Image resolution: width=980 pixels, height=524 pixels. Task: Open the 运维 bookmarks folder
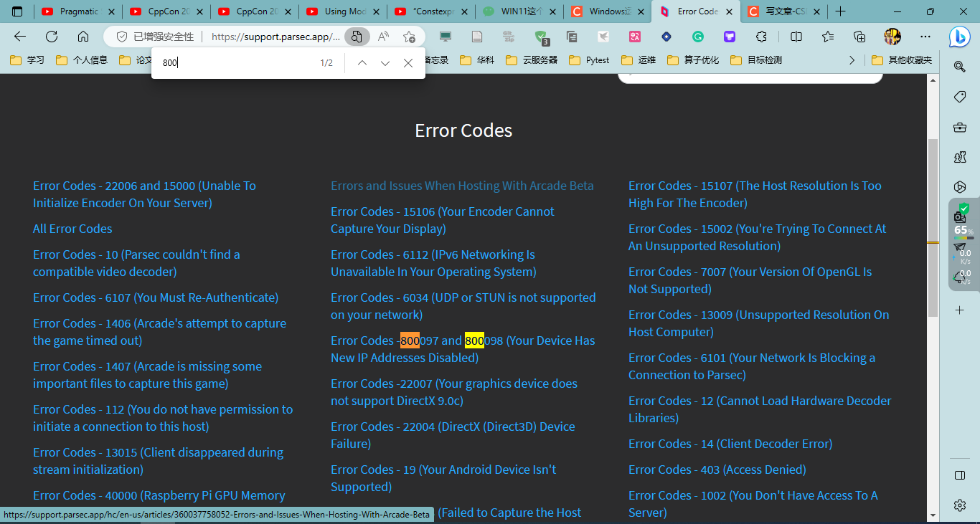639,60
